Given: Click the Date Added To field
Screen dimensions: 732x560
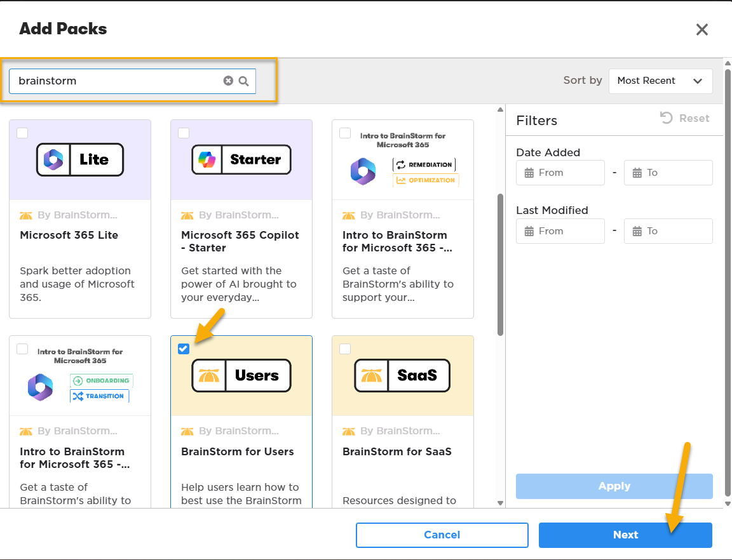Looking at the screenshot, I should pyautogui.click(x=668, y=173).
